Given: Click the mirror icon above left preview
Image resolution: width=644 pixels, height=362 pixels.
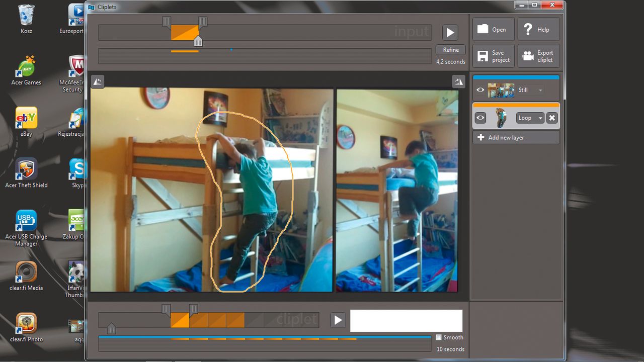Looking at the screenshot, I should 98,81.
